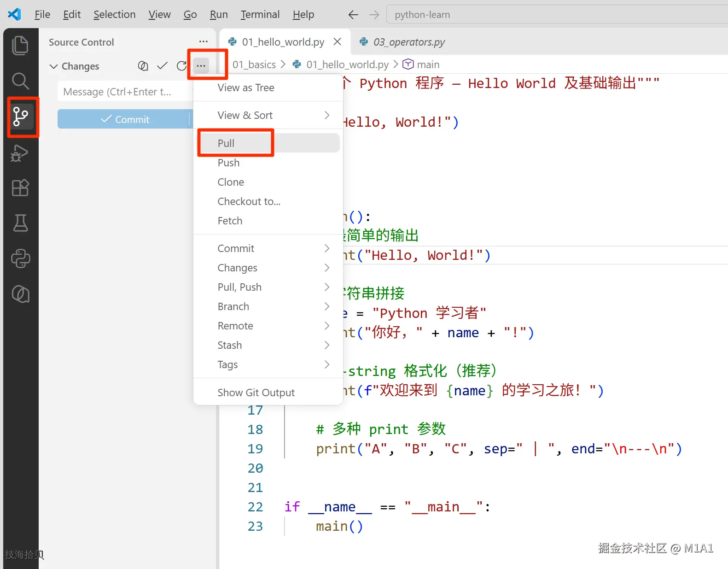Click the Changes row more actions ellipsis
This screenshot has height=569, width=728.
coord(201,66)
